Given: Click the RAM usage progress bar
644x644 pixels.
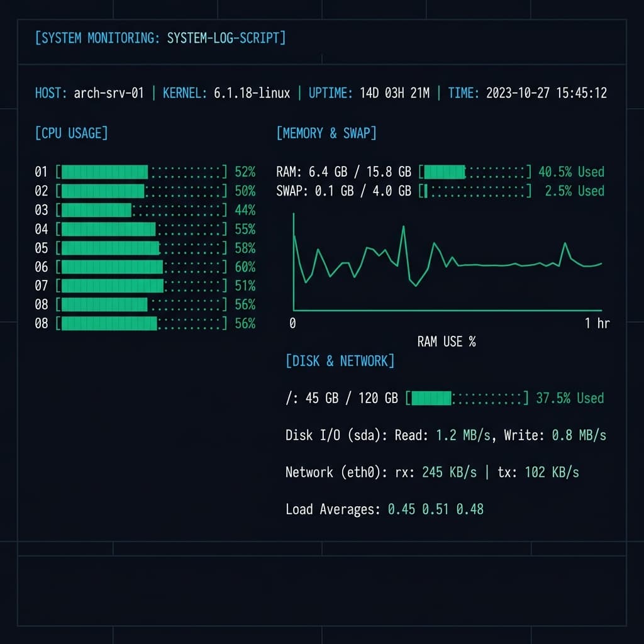Looking at the screenshot, I should [475, 172].
